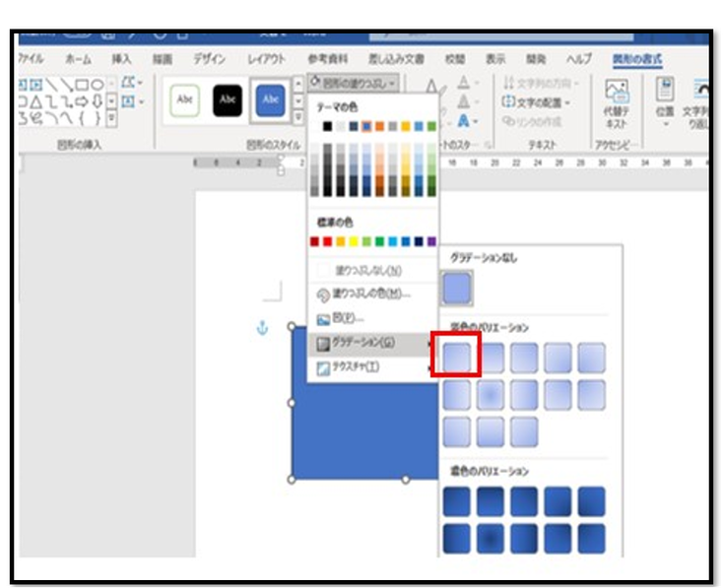Image resolution: width=723 pixels, height=588 pixels.
Task: Click the top-left handle of blue shape
Action: [292, 327]
